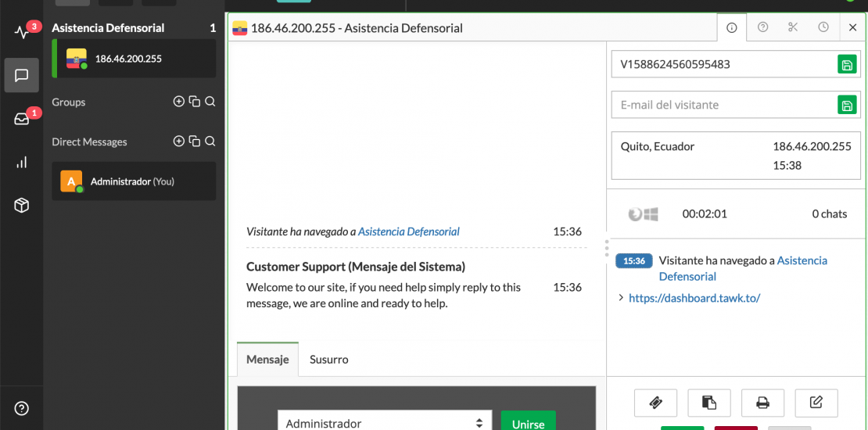868x430 pixels.
Task: Click the Quito, Ecuador location text
Action: (x=657, y=147)
